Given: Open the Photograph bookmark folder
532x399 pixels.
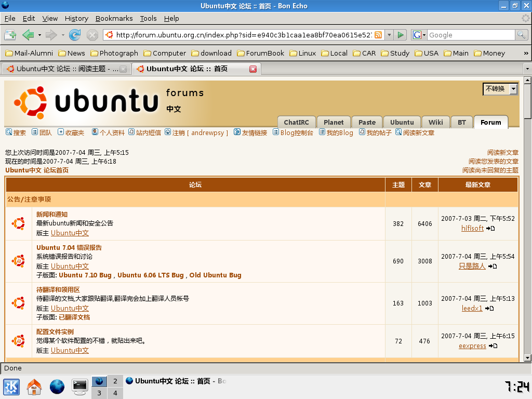Looking at the screenshot, I should pyautogui.click(x=114, y=54).
